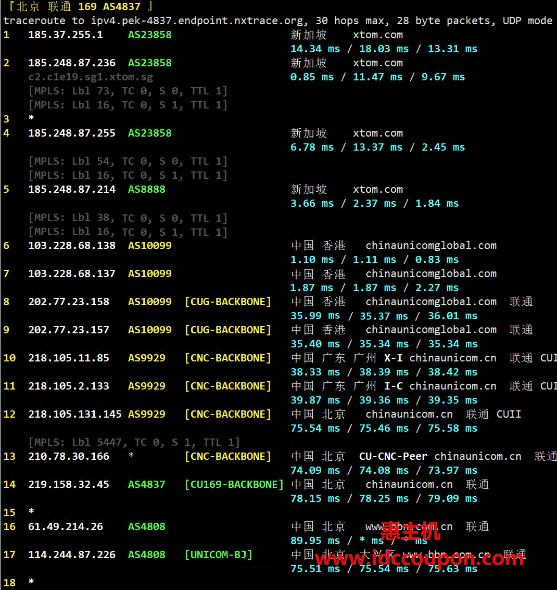Image resolution: width=557 pixels, height=590 pixels.
Task: Click CU-CNC-Peer text on hop 13
Action: 393,456
